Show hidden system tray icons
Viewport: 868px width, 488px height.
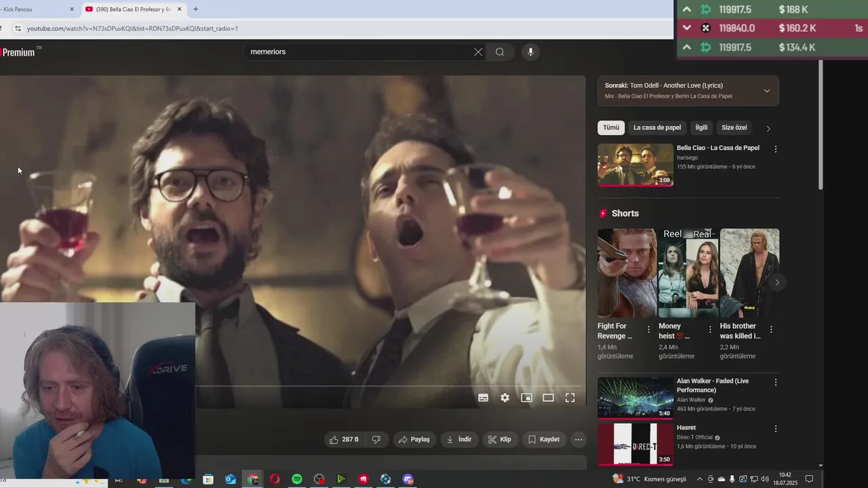coord(700,479)
